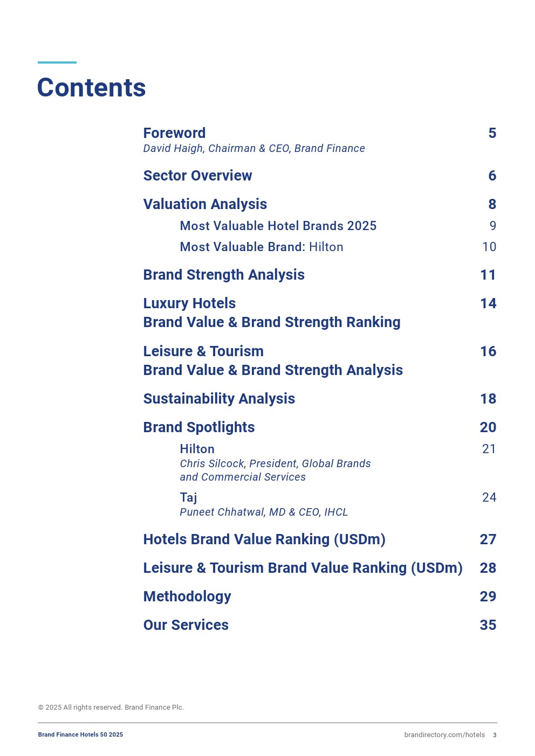Click the brandirectory.com/hotels footer link
The height and width of the screenshot is (756, 535).
coord(444,735)
